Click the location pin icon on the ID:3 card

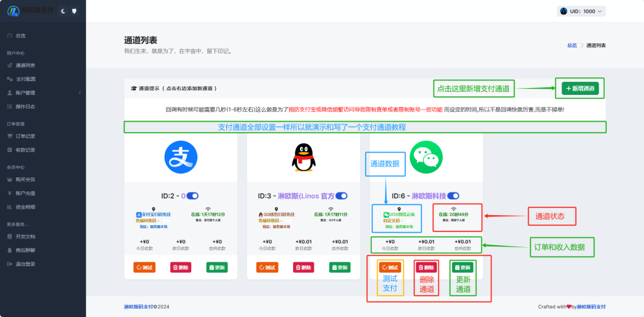[x=277, y=209]
